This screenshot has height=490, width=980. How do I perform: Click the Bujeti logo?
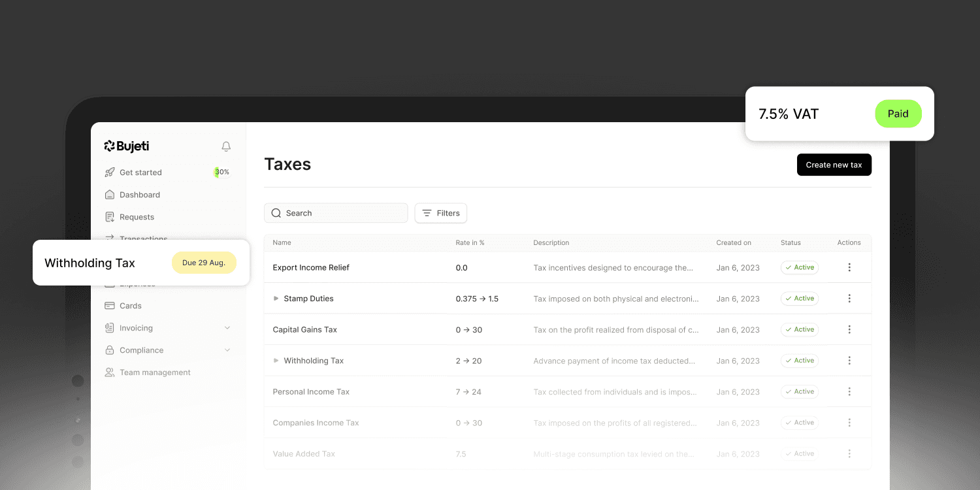127,146
